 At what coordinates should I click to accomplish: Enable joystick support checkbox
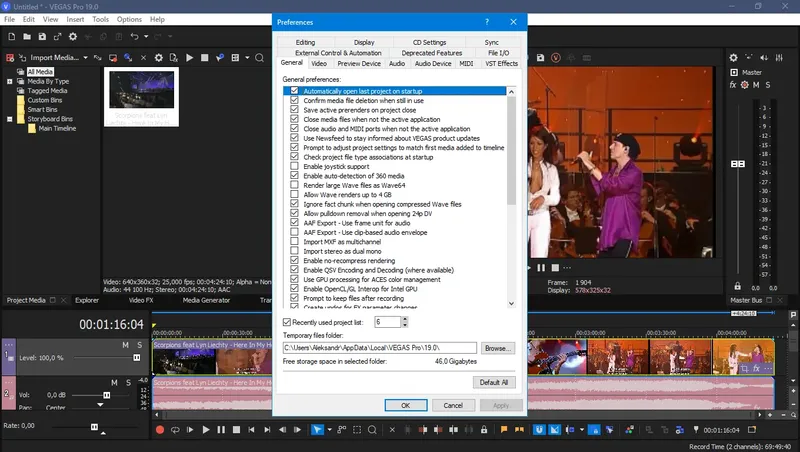tap(294, 166)
